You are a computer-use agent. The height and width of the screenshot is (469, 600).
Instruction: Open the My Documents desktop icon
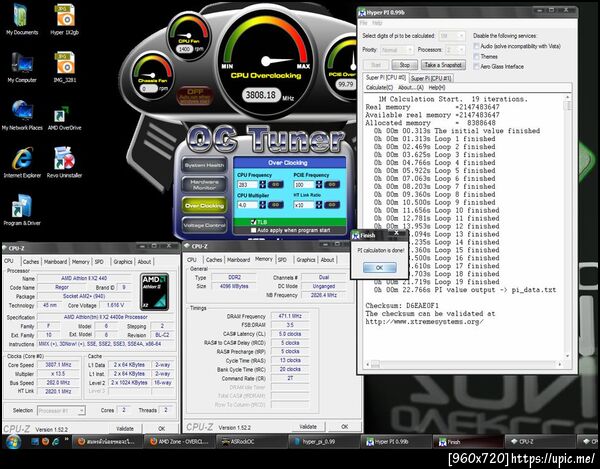21,19
